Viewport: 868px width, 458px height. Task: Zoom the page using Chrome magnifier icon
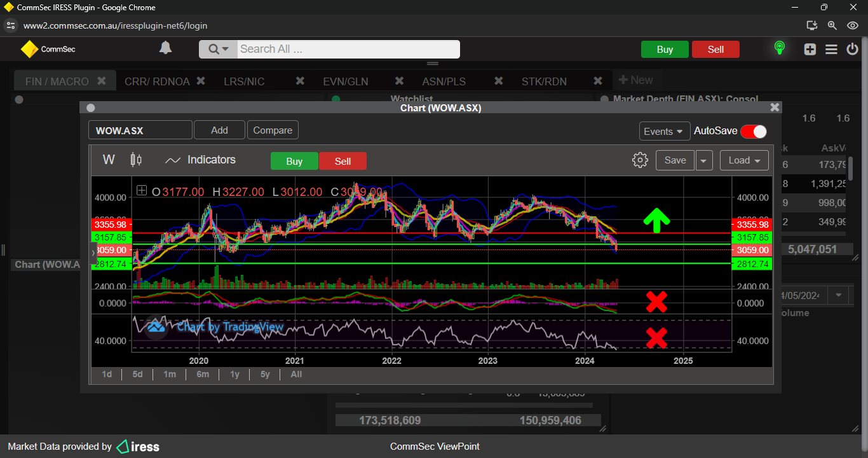click(x=832, y=25)
